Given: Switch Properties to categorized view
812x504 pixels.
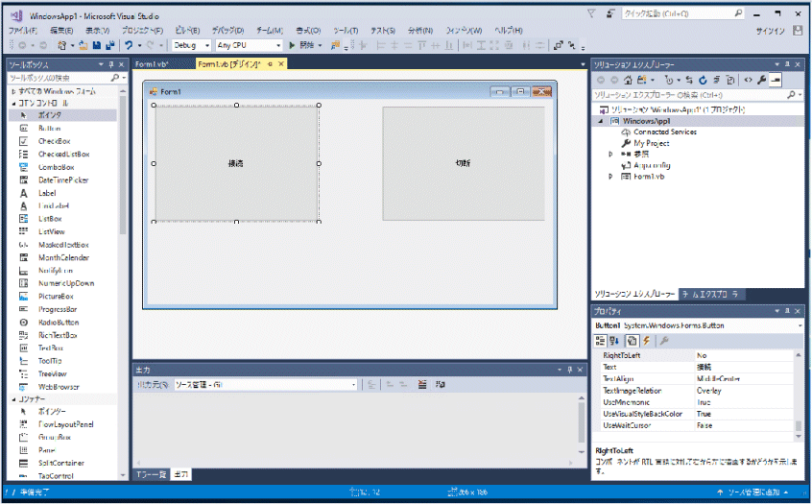Looking at the screenshot, I should [x=600, y=340].
